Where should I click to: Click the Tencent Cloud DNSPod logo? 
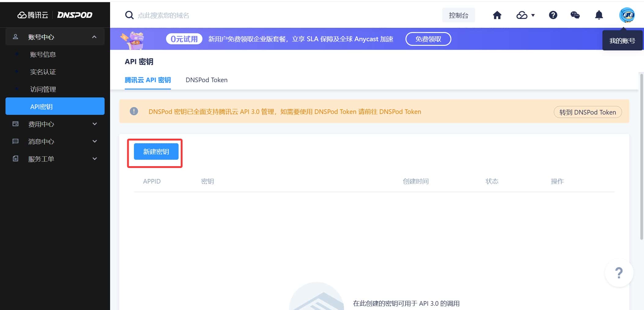pos(55,15)
